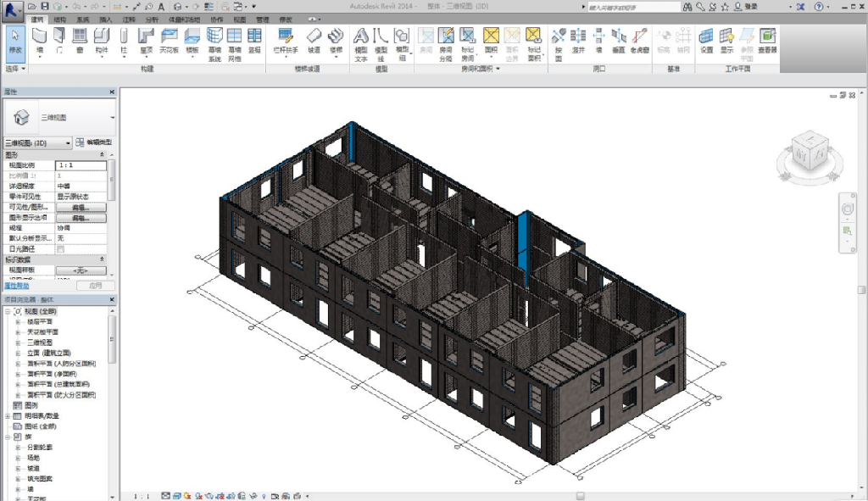Screen dimensions: 868x501
Task: Select the Door (门) tool
Action: tap(59, 41)
